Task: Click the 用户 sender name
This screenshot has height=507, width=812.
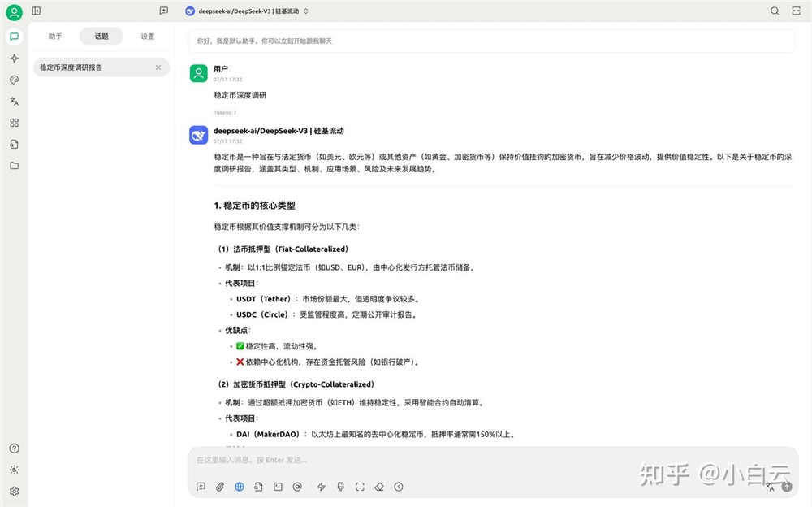Action: click(221, 69)
